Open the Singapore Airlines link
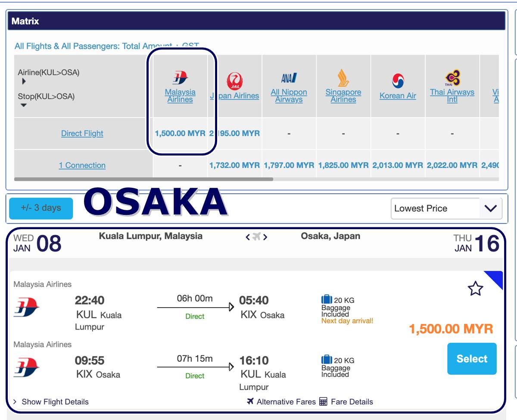The image size is (517, 420). (343, 96)
